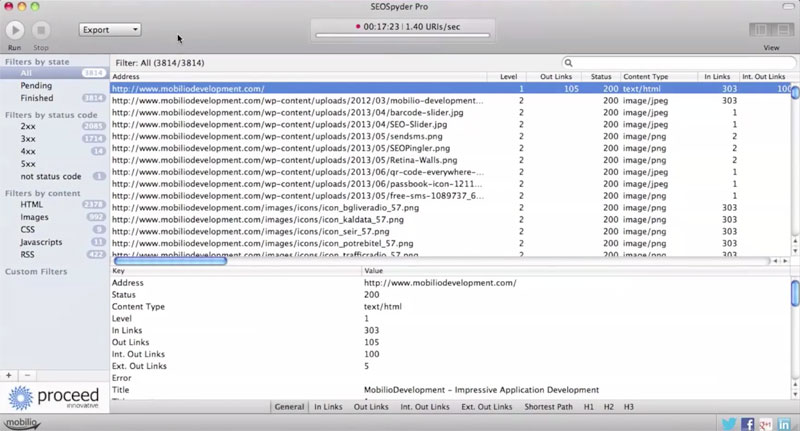Viewport: 800px width, 431px height.
Task: Remove custom filter with minus button
Action: coord(27,375)
